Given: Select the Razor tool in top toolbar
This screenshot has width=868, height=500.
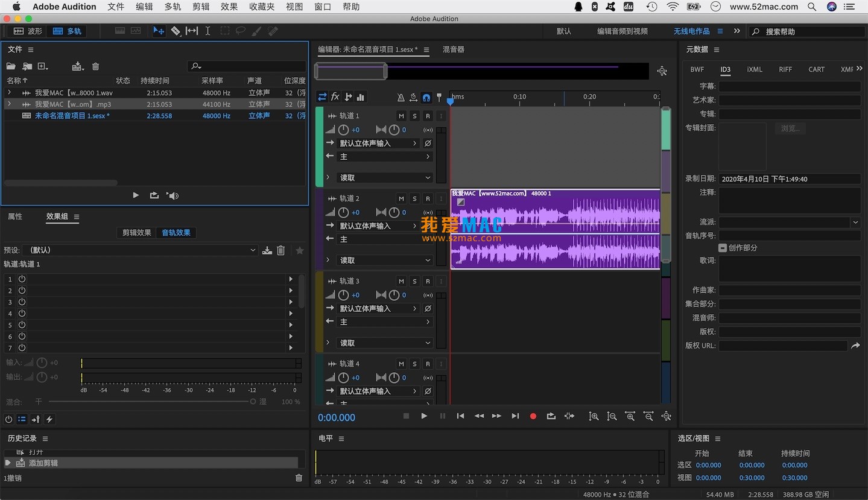Looking at the screenshot, I should (176, 31).
